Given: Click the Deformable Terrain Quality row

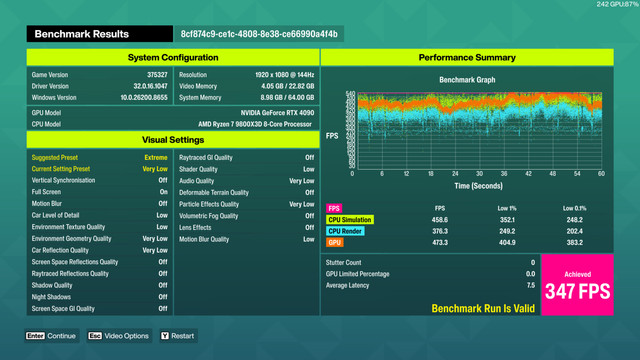Looking at the screenshot, I should (x=247, y=193).
